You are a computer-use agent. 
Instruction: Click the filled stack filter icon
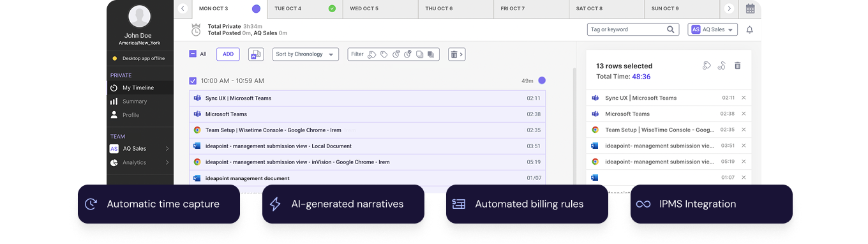[431, 54]
